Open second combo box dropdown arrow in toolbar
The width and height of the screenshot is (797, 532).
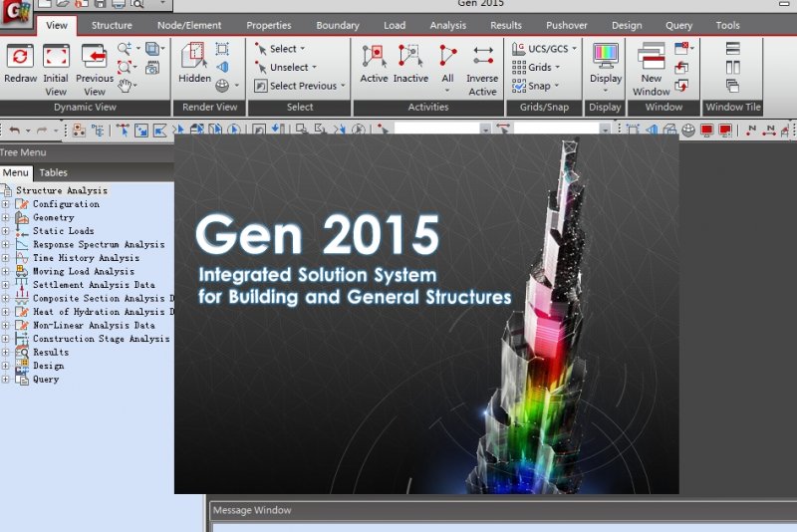click(605, 131)
